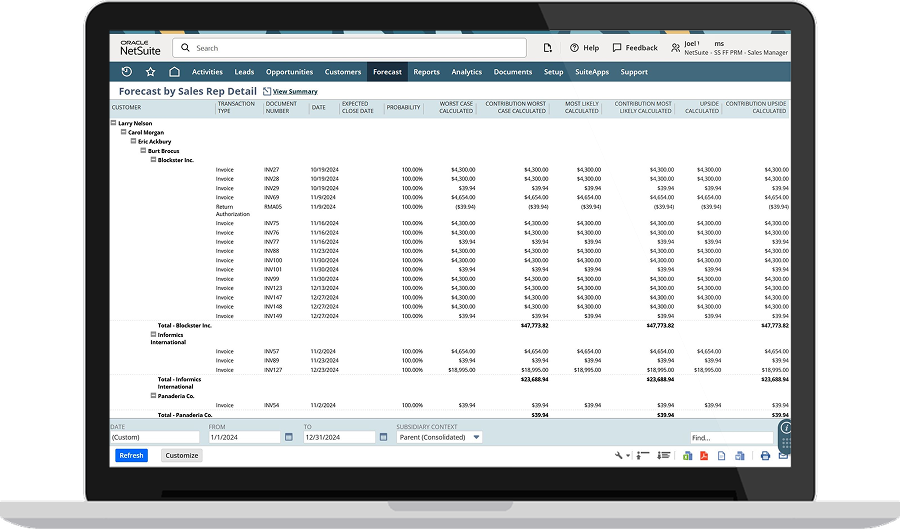Go to the Home icon

click(x=174, y=72)
